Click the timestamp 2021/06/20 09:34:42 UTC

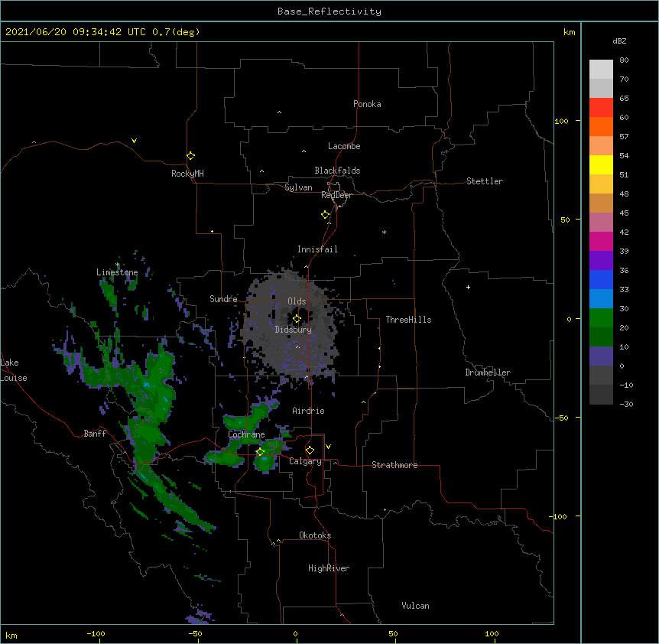pos(76,32)
